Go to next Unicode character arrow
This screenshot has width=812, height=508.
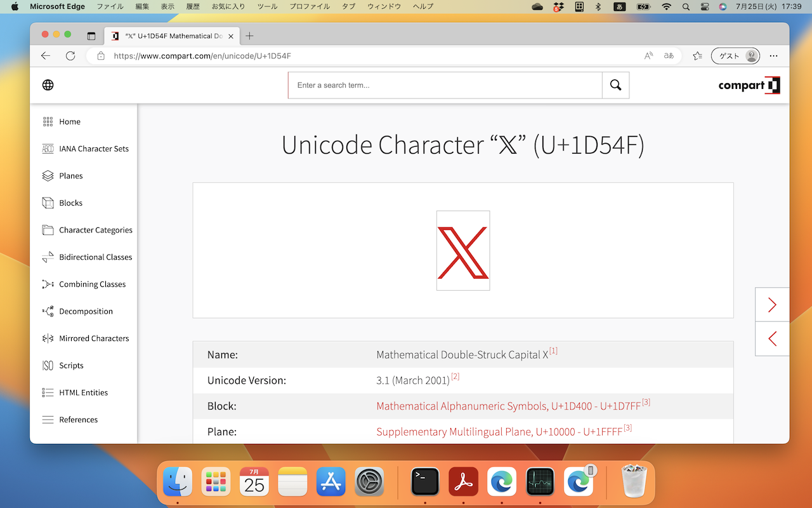tap(772, 305)
